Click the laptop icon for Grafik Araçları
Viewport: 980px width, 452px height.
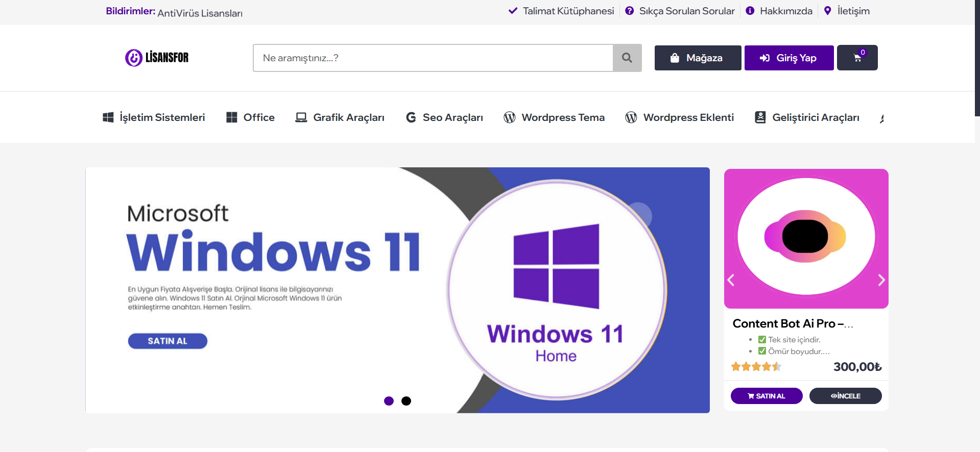(x=301, y=117)
